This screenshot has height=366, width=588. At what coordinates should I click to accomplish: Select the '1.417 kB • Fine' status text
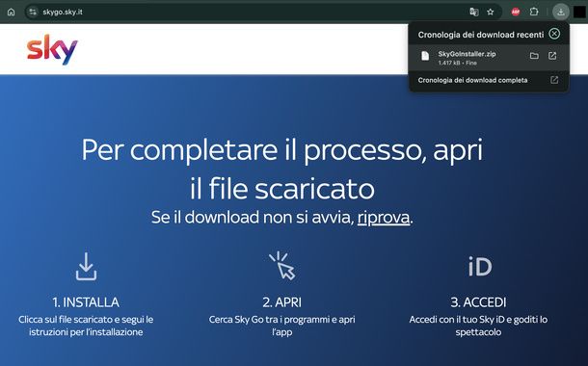pos(457,63)
